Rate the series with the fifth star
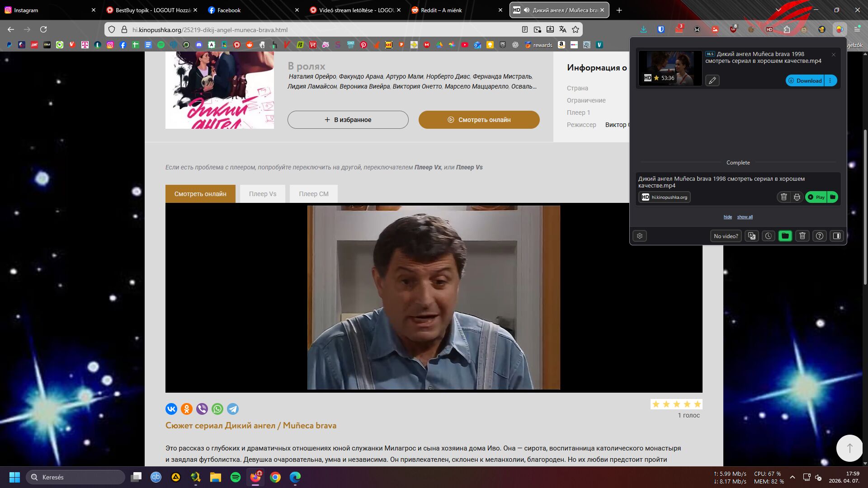 [697, 404]
